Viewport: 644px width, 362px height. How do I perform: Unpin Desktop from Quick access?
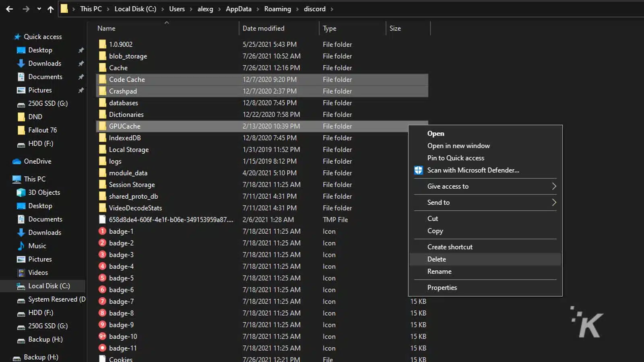click(x=81, y=50)
